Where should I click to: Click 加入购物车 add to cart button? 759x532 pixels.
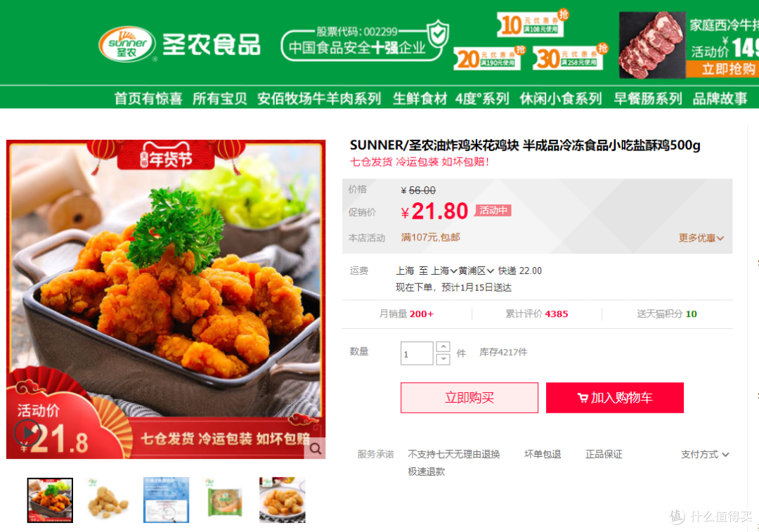[615, 398]
